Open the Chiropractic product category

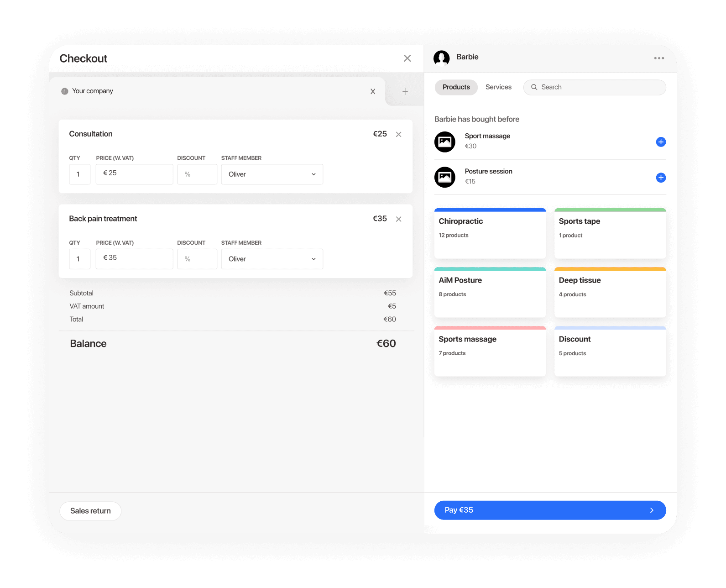click(x=490, y=233)
